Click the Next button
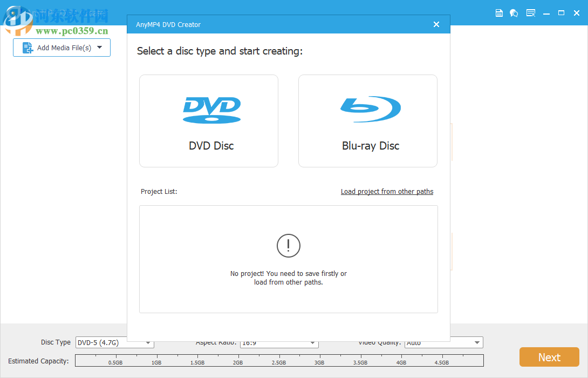 pyautogui.click(x=549, y=357)
